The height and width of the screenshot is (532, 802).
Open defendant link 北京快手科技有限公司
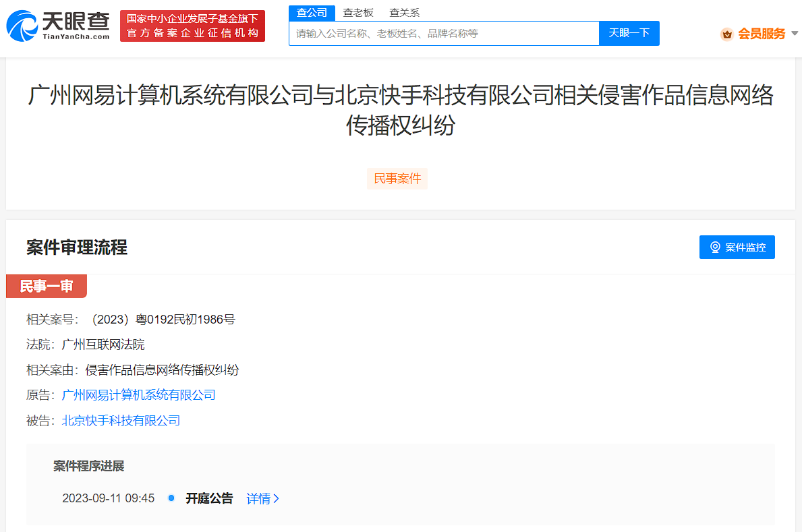[x=120, y=420]
